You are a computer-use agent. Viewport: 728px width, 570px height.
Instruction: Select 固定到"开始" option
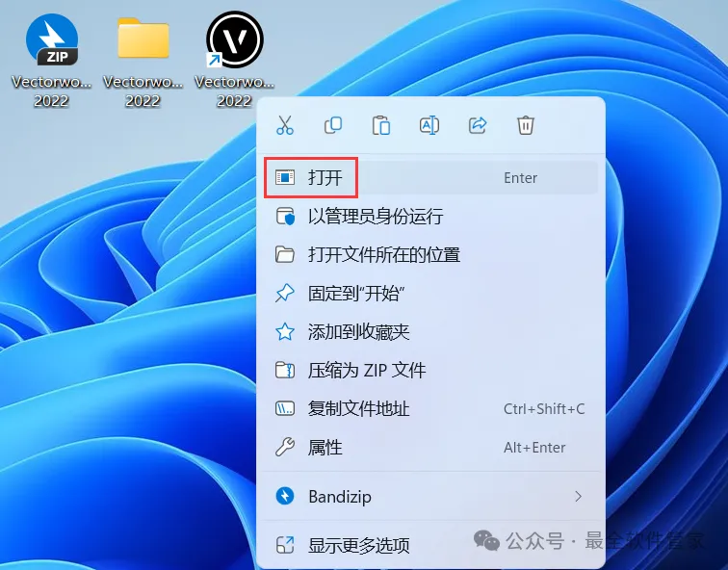click(430, 294)
